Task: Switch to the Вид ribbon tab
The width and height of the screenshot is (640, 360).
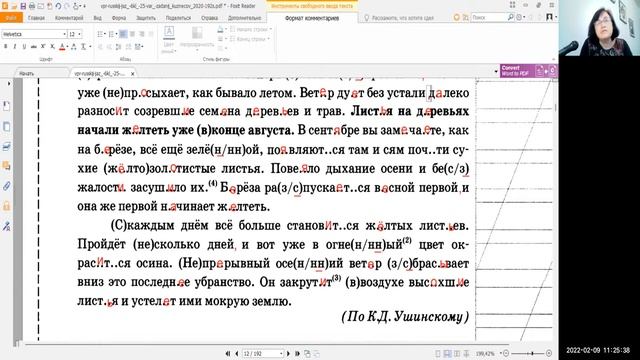Action: click(x=97, y=18)
